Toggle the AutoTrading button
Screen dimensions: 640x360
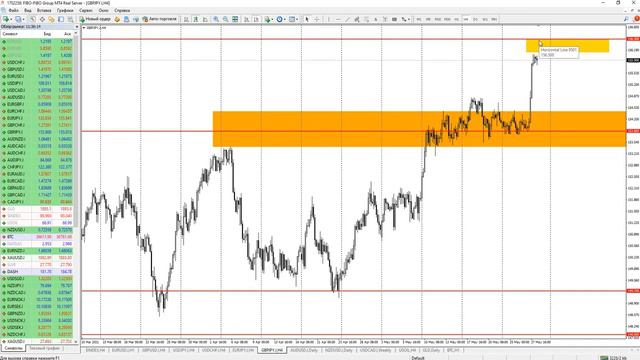coord(160,19)
